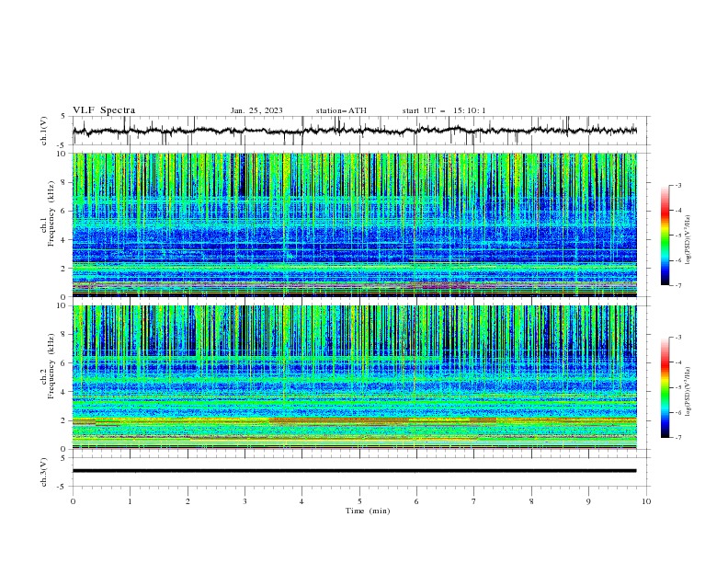The height and width of the screenshot is (563, 728).
Task: Click the '7' tick on the time axis
Action: coord(474,501)
